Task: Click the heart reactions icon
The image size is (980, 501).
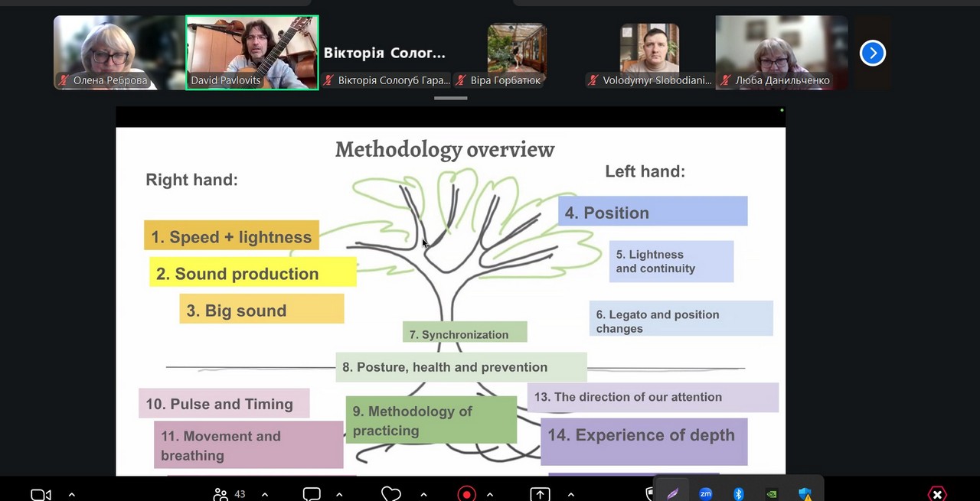Action: pyautogui.click(x=391, y=494)
